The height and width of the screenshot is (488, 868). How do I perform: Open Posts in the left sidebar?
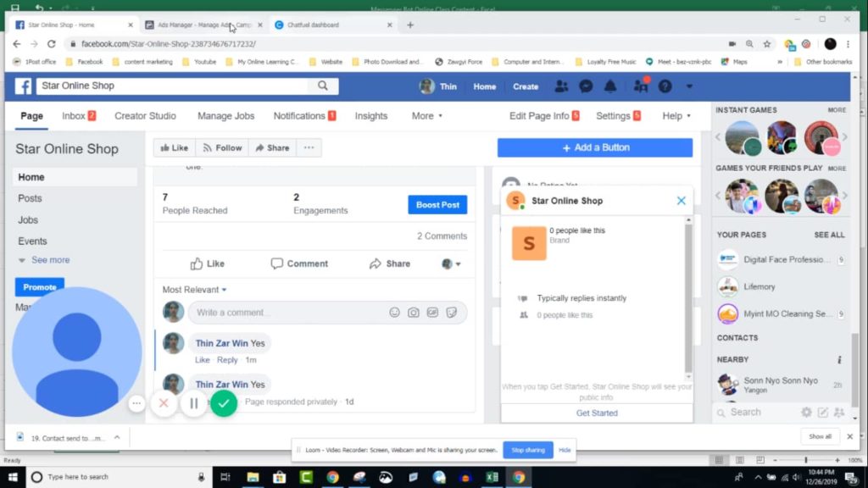point(30,198)
